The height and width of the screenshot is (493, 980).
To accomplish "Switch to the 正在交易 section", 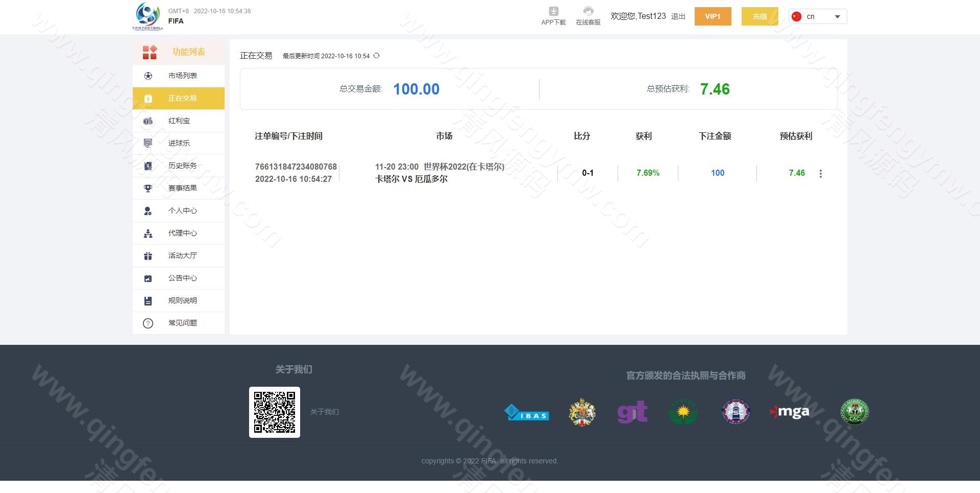I will (x=178, y=98).
